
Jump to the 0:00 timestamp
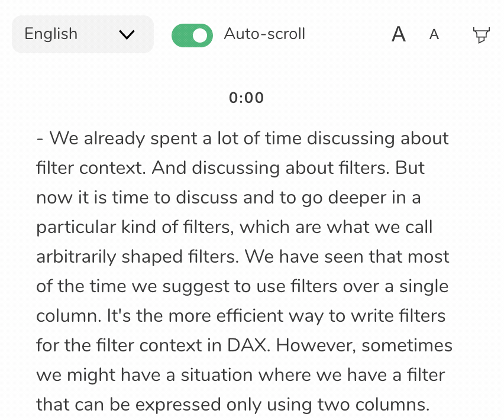pos(247,98)
